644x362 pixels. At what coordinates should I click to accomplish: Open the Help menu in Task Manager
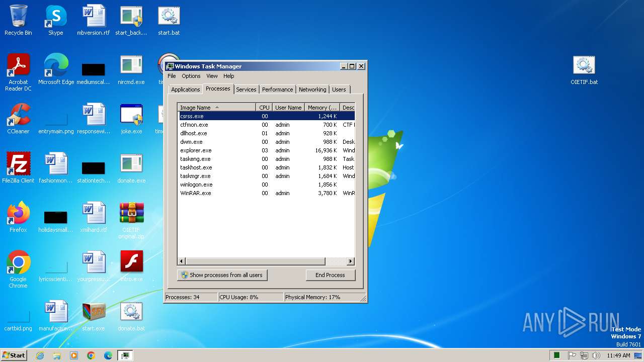coord(229,76)
